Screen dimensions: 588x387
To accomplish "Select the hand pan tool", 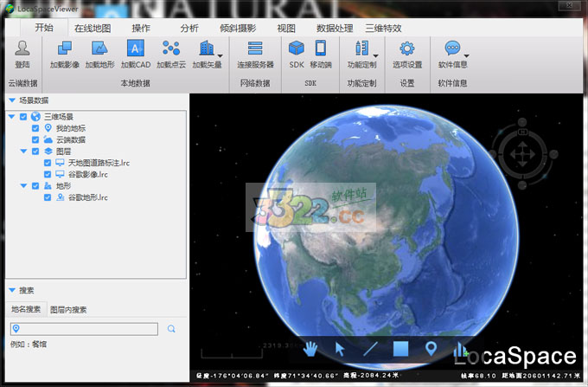I will [x=310, y=350].
